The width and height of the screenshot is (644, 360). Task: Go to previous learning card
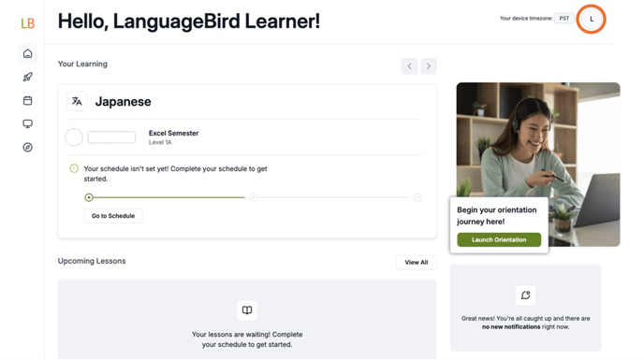409,66
